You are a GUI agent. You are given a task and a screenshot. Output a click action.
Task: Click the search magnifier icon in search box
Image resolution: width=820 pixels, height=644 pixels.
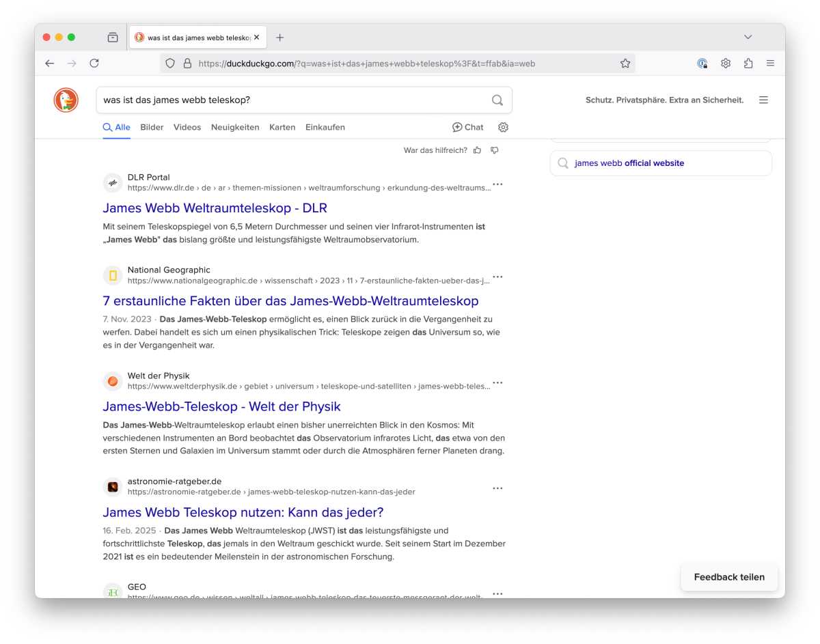point(497,100)
